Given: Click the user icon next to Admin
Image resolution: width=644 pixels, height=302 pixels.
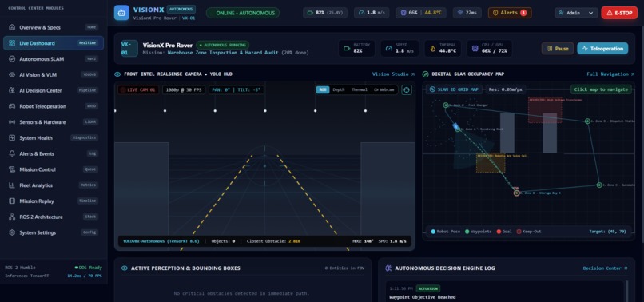Looking at the screenshot, I should tap(562, 13).
